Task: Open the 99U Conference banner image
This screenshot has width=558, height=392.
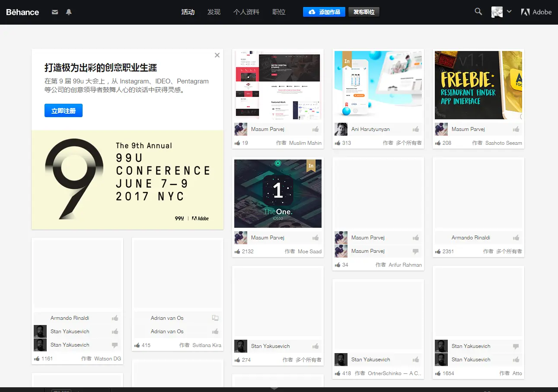Action: 128,180
